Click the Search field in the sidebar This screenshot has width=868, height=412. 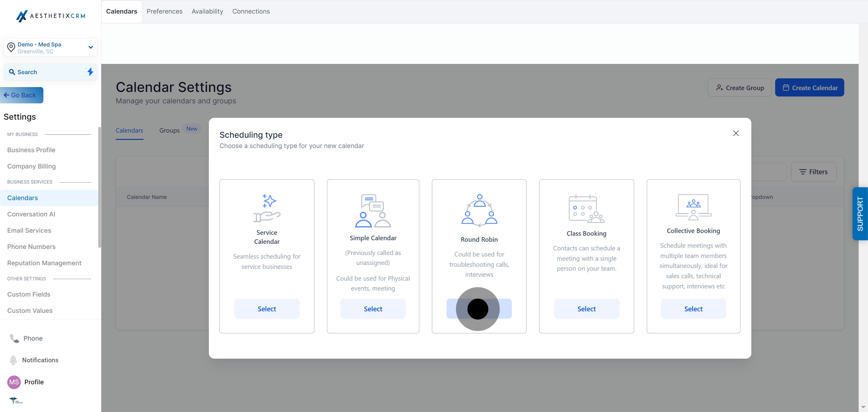(x=50, y=72)
